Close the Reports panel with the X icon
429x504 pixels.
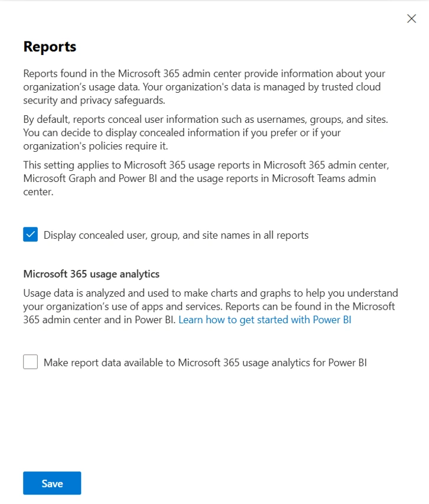[x=411, y=19]
